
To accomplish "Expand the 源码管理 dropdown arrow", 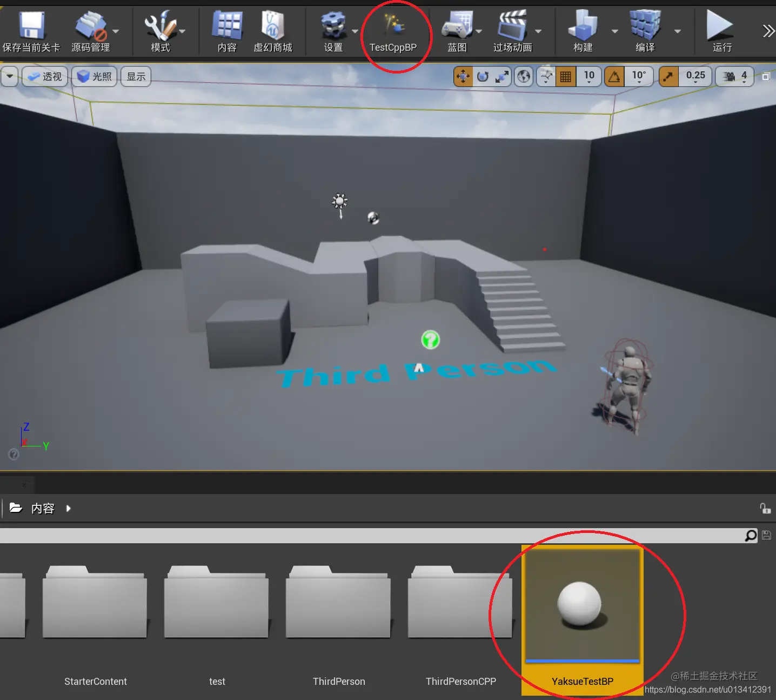I will click(116, 31).
